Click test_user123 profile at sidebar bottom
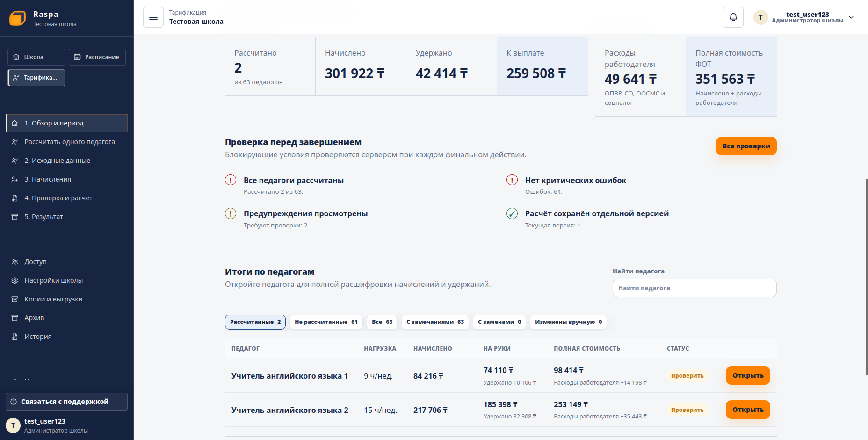The width and height of the screenshot is (868, 440). pyautogui.click(x=66, y=425)
